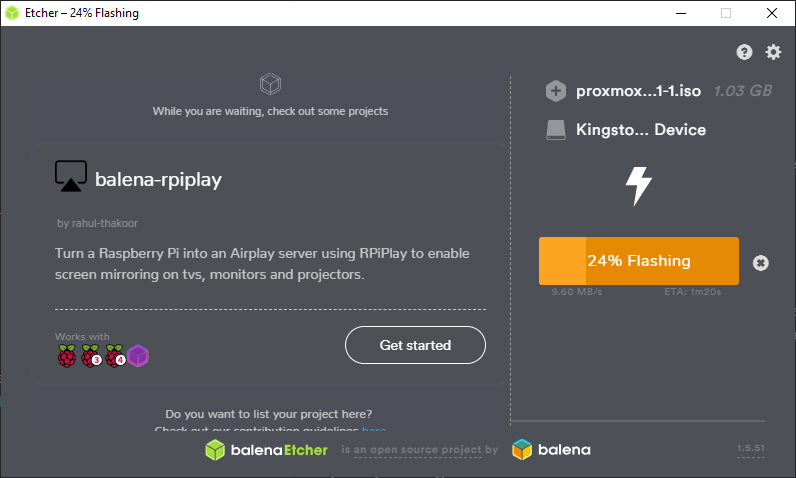This screenshot has height=478, width=796.
Task: Click the AirPlay balena-rpiplay icon
Action: [x=70, y=177]
